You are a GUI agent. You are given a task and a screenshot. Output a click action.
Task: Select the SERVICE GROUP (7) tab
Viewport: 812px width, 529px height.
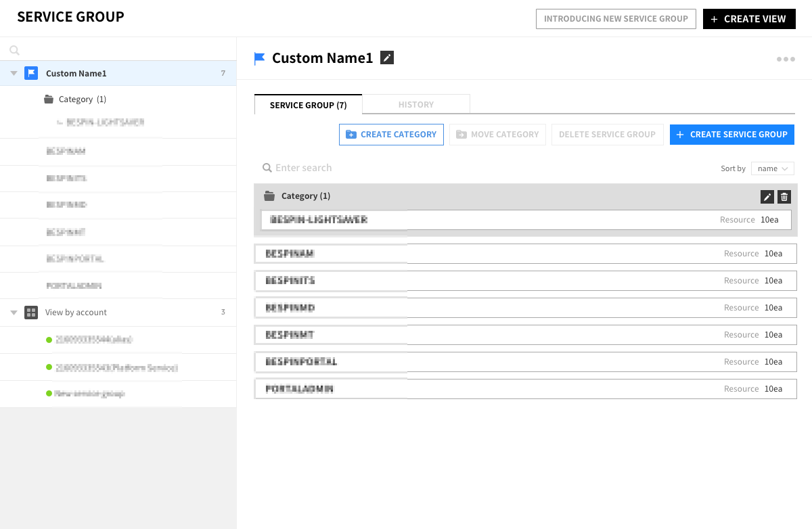[308, 105]
